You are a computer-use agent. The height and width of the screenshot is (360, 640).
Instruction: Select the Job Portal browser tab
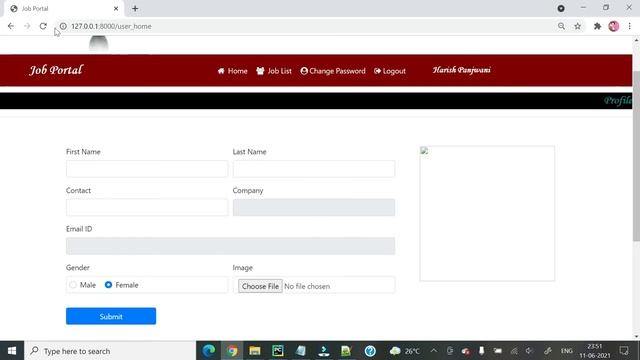pyautogui.click(x=63, y=9)
